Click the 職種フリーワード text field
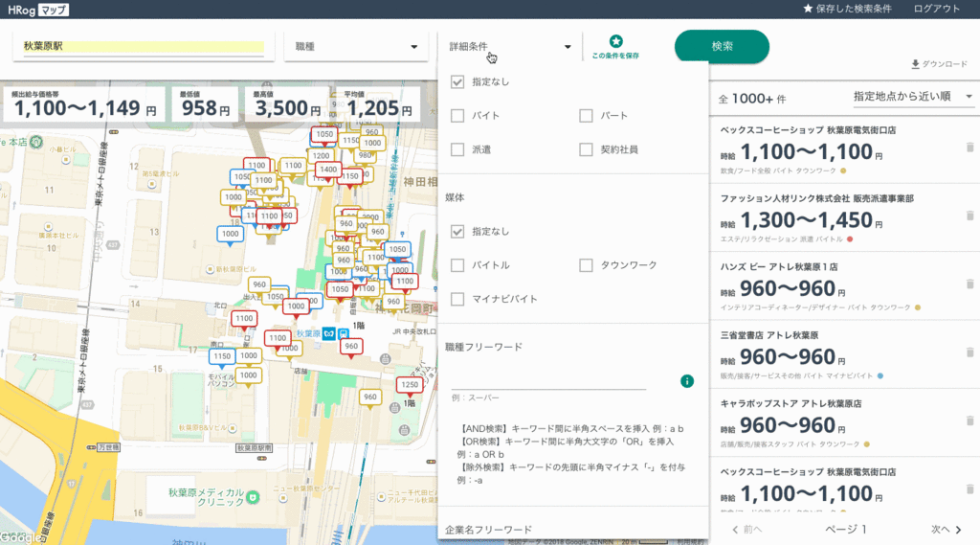 548,380
